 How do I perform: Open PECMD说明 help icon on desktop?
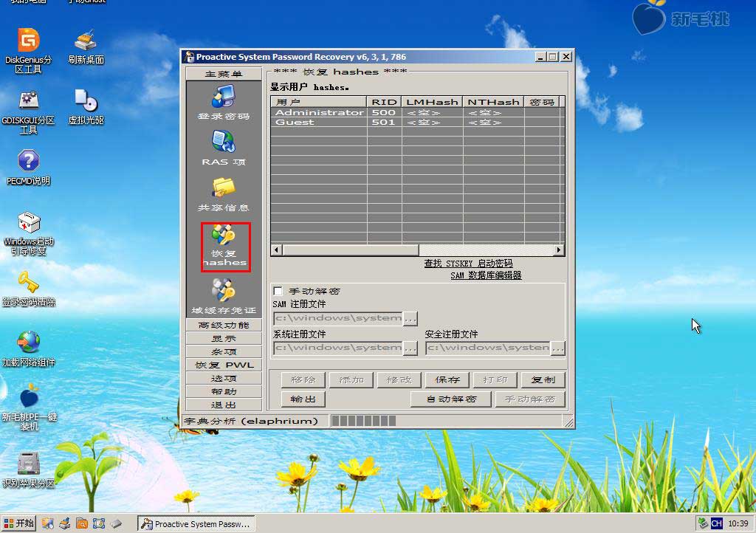[x=28, y=168]
